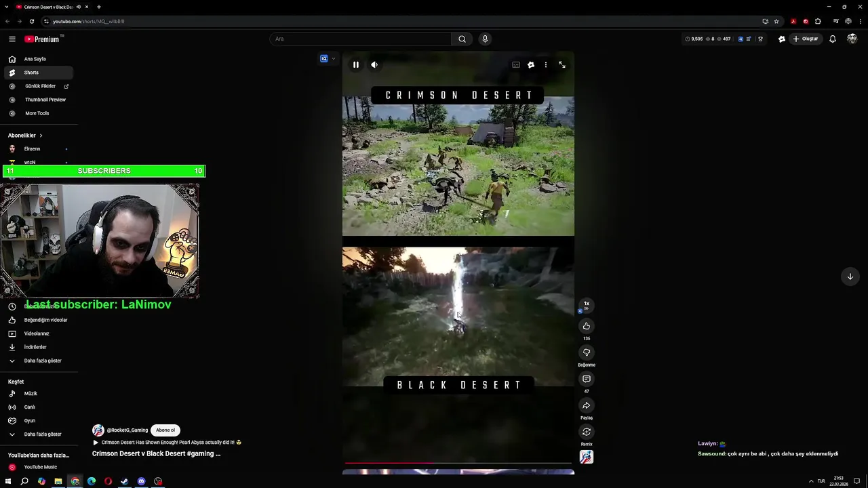868x488 pixels.
Task: Like the Short with 136 likes
Action: [x=587, y=326]
